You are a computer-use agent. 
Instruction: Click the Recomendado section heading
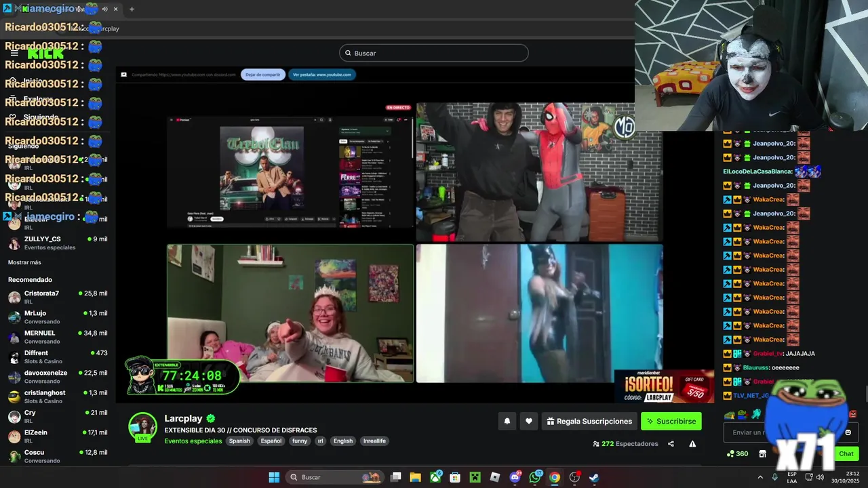click(x=30, y=279)
